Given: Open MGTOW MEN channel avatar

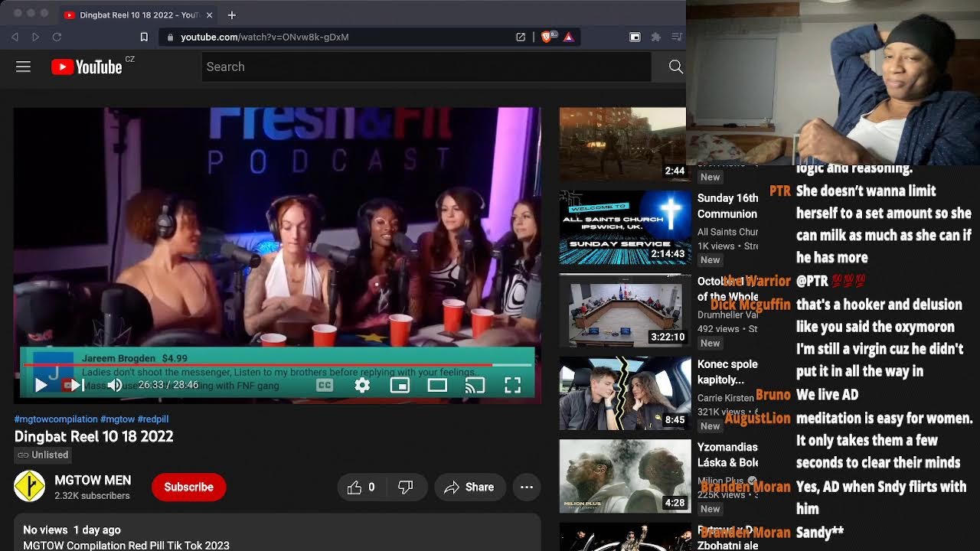Looking at the screenshot, I should click(x=30, y=487).
